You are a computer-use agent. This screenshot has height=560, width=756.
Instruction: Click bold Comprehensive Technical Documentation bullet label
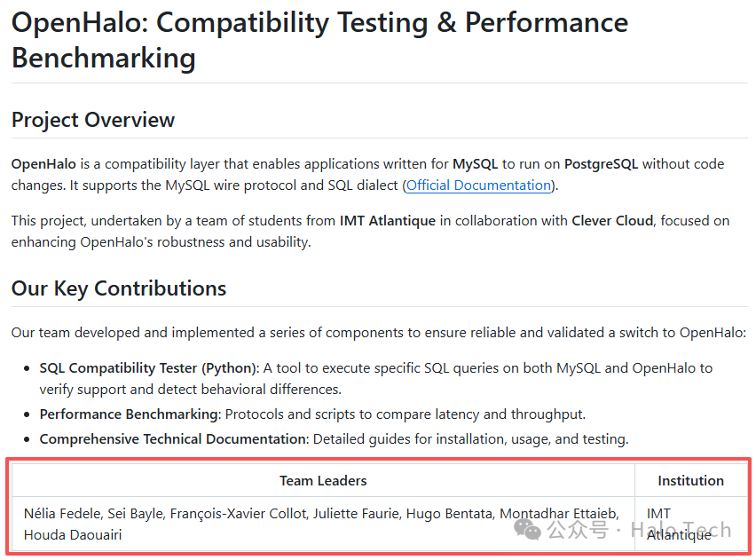(x=172, y=438)
